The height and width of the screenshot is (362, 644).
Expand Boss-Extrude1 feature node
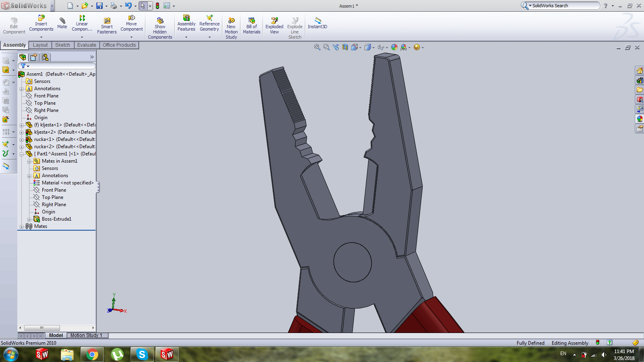point(29,219)
